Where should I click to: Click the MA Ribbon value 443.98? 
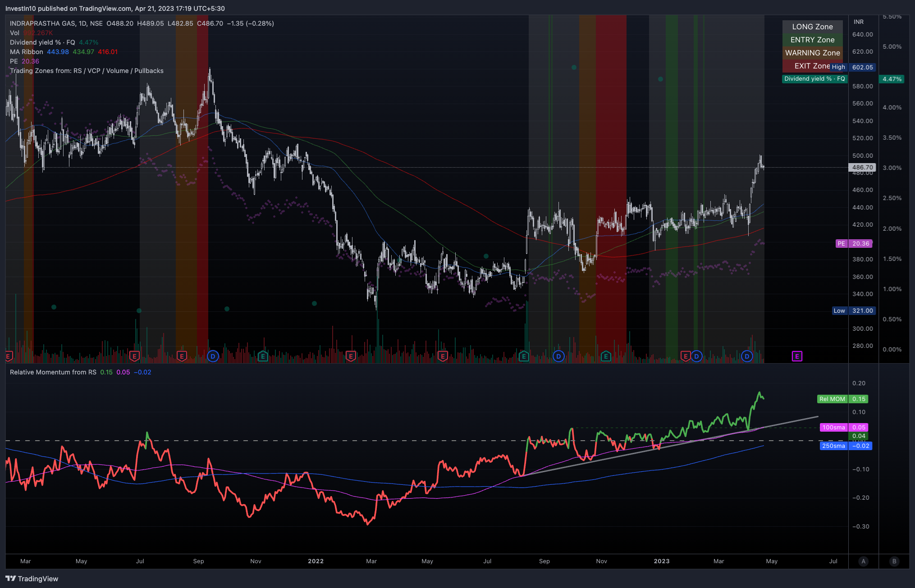pyautogui.click(x=58, y=52)
